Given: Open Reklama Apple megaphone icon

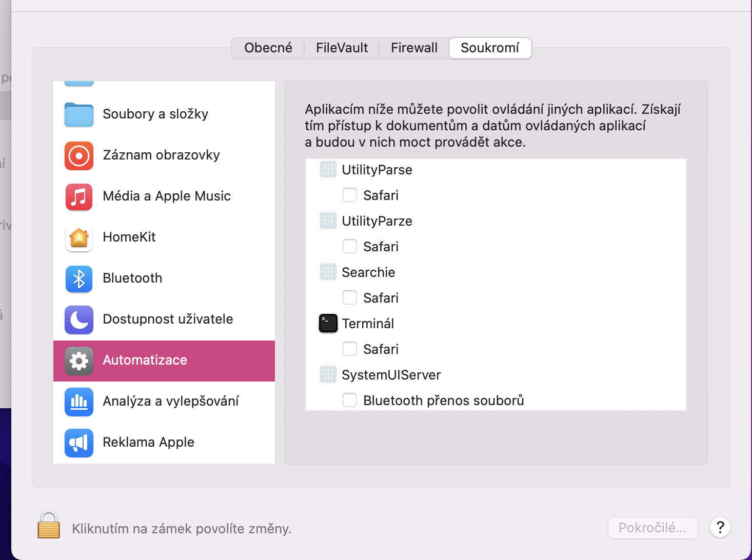Looking at the screenshot, I should click(79, 443).
